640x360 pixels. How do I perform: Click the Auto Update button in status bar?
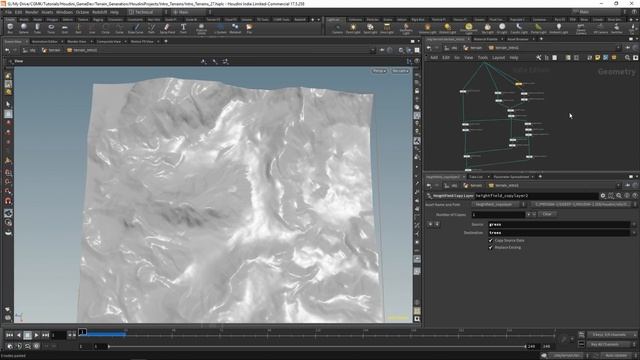(x=616, y=356)
